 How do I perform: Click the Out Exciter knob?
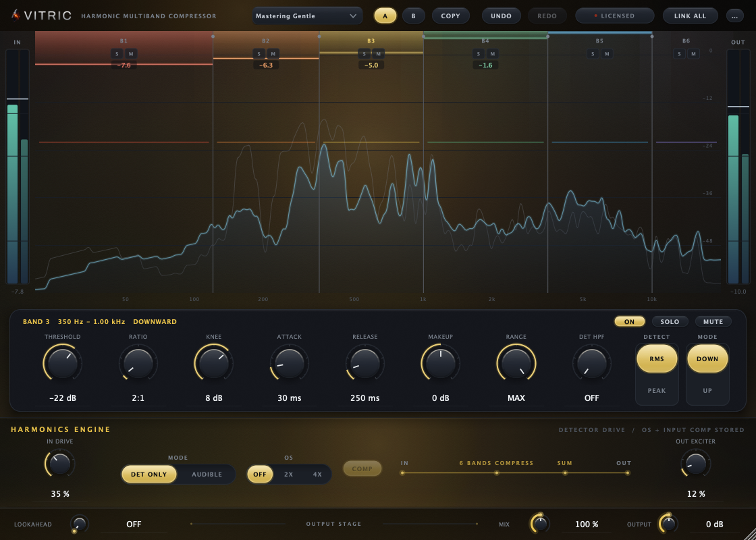pos(696,464)
